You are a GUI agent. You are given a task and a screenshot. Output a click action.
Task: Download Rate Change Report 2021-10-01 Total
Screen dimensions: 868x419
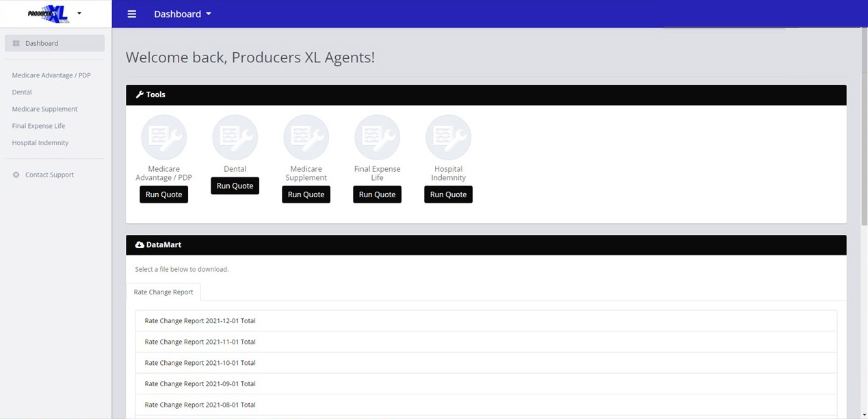486,363
